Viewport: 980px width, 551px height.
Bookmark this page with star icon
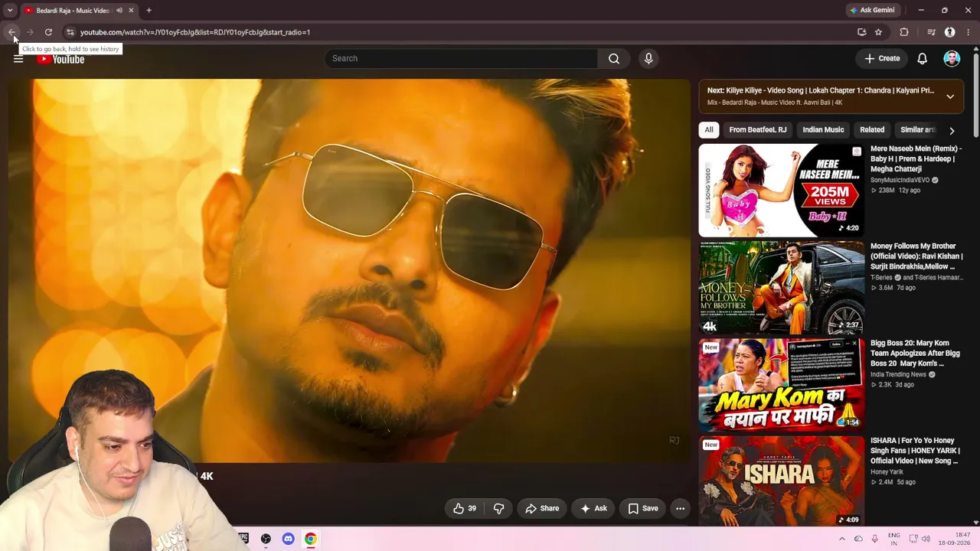pyautogui.click(x=878, y=32)
